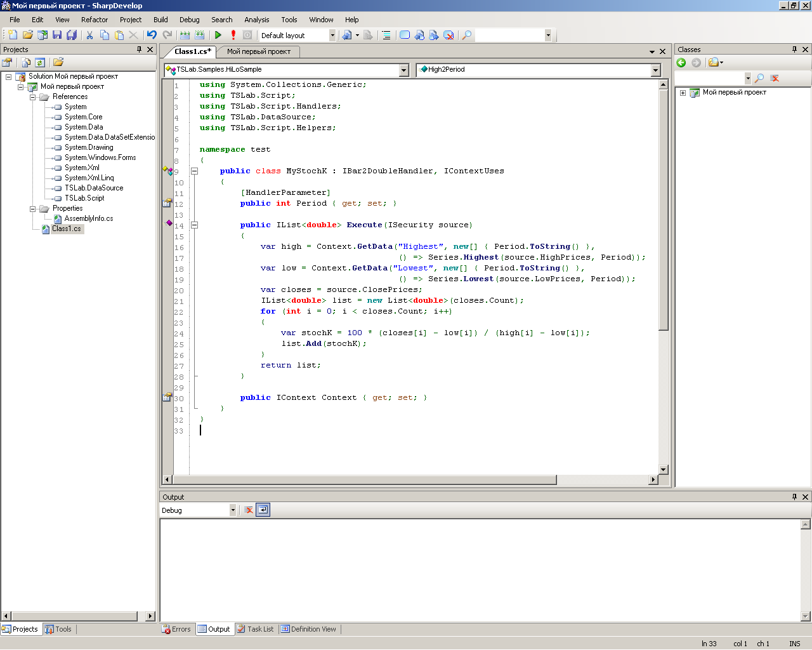Click the editor vertical scrollbar down arrow
Image resolution: width=812 pixels, height=650 pixels.
pyautogui.click(x=664, y=470)
